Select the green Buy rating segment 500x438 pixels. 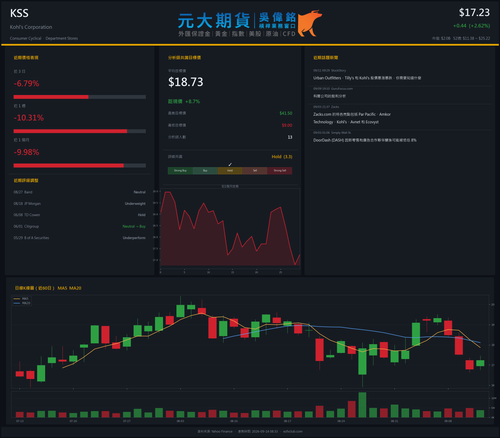point(205,171)
